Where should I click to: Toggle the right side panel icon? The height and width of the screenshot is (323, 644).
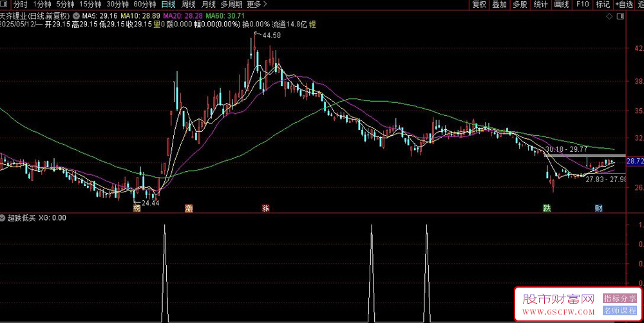tap(620, 16)
